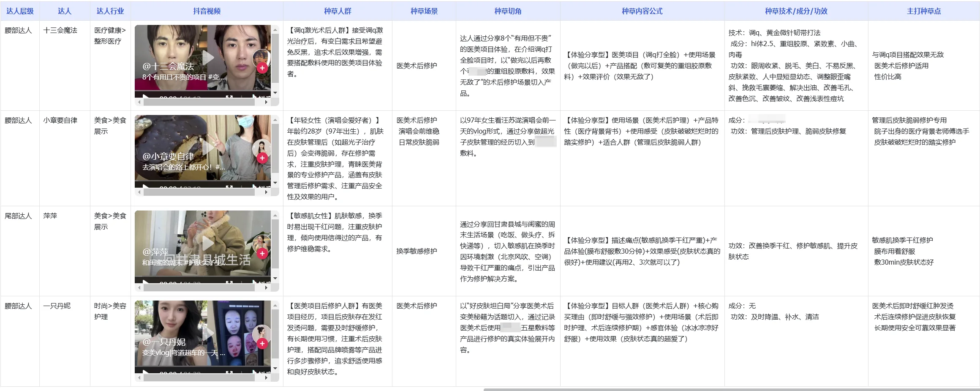Click down arrow of 小章要自律 video scrollbar

tap(275, 183)
